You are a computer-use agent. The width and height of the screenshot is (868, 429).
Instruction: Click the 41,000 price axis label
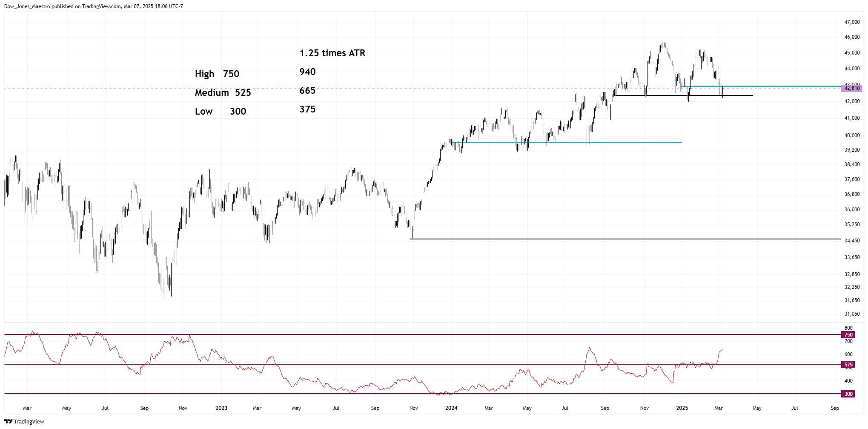[x=852, y=118]
